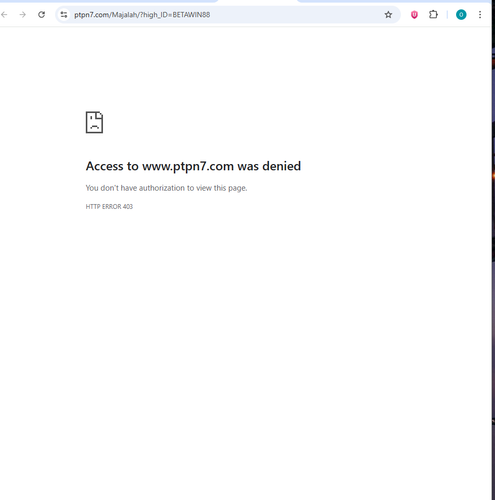The image size is (495, 500).
Task: Open the Chrome three-dot menu
Action: click(x=480, y=15)
